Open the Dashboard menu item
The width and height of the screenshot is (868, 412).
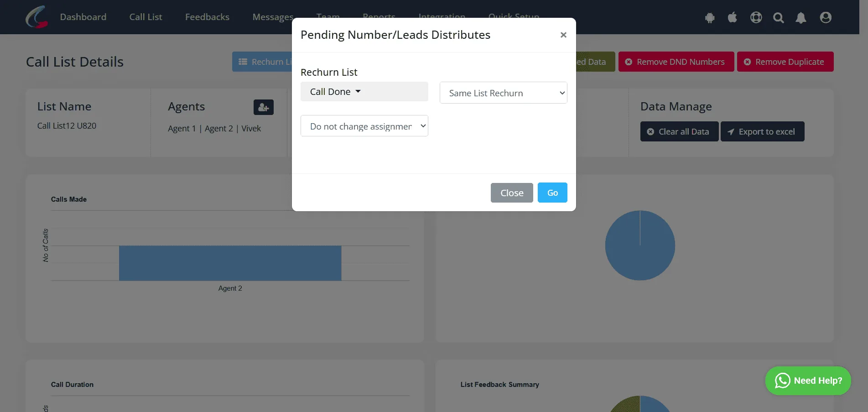83,17
